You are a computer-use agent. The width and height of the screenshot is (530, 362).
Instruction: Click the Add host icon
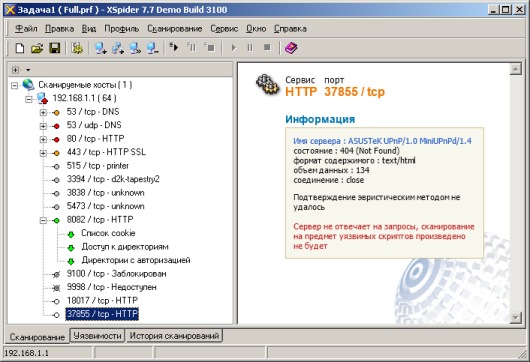[x=101, y=48]
